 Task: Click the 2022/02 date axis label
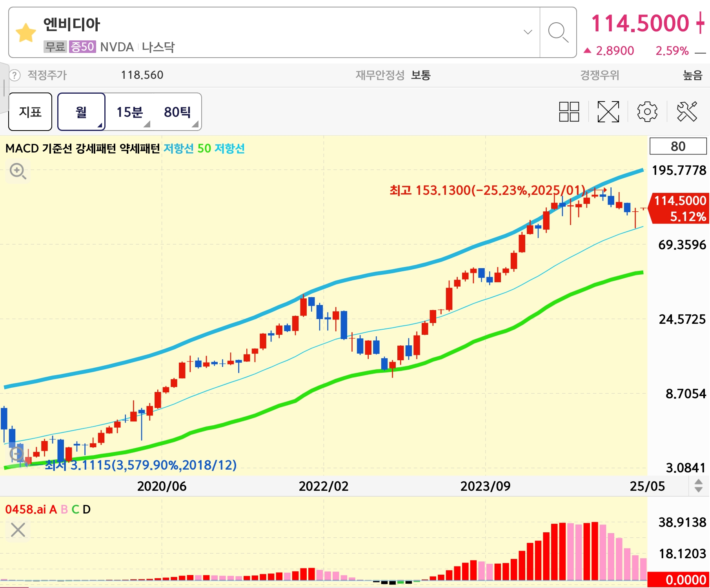(324, 486)
